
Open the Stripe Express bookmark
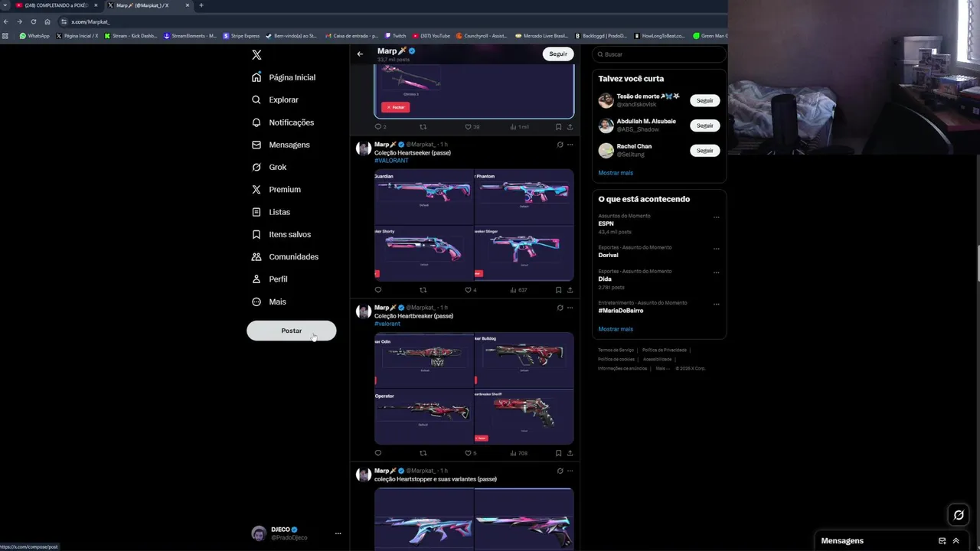241,36
